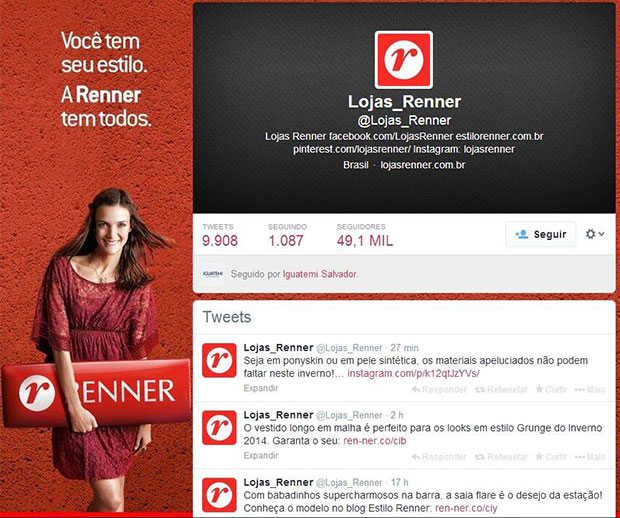
Task: Open Mais options on the vestido longo tweet
Action: click(x=590, y=457)
